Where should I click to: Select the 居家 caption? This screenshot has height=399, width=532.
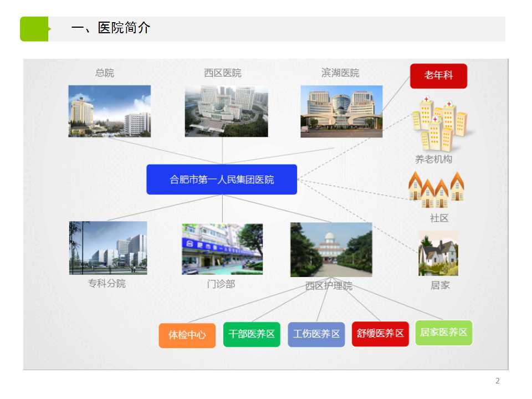pyautogui.click(x=440, y=285)
